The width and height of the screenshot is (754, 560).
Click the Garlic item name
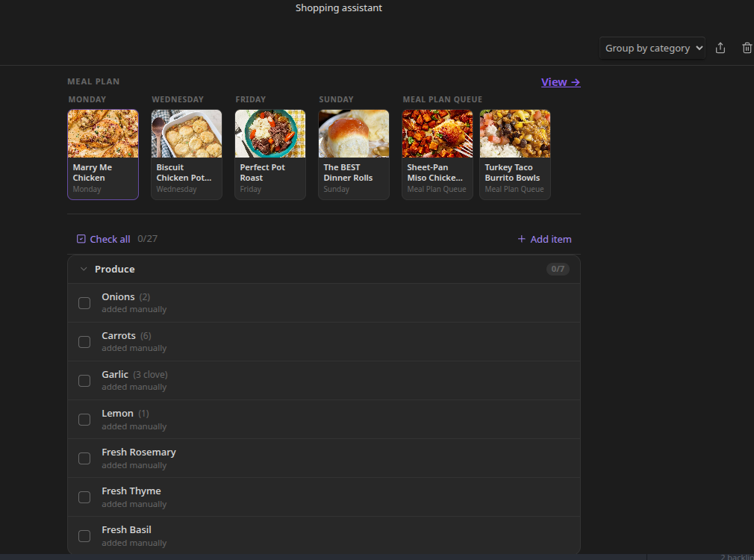click(x=115, y=374)
